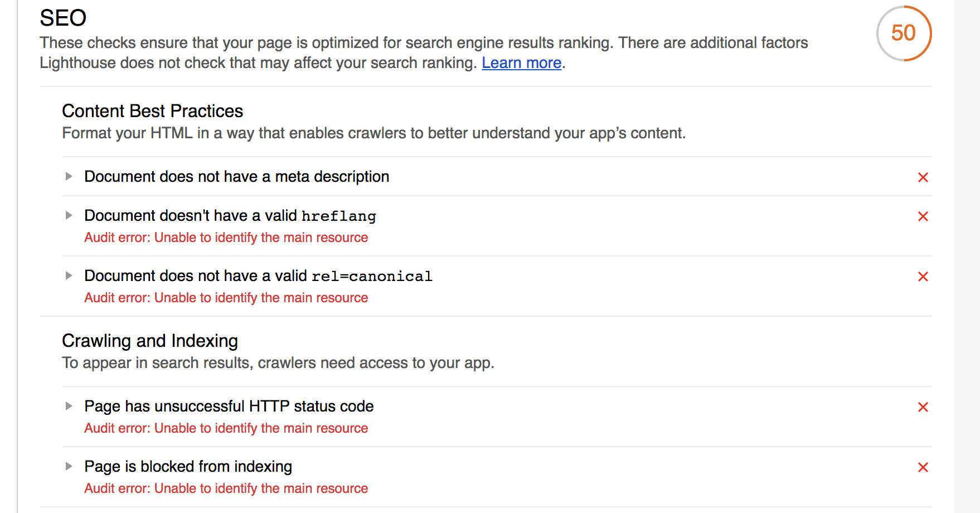Click the red X icon beside HTTP status code audit

(x=923, y=407)
